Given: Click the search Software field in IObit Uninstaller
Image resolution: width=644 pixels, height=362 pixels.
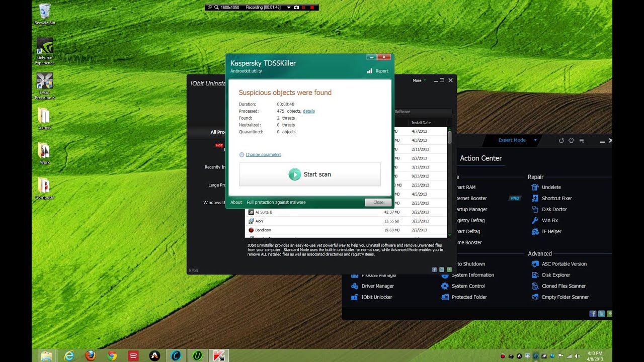Looking at the screenshot, I should [x=422, y=112].
